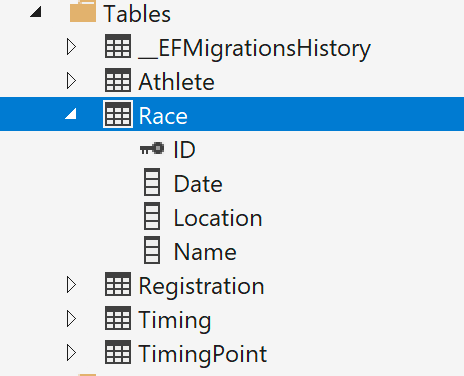Click the Athlete table icon
464x376 pixels.
click(118, 80)
